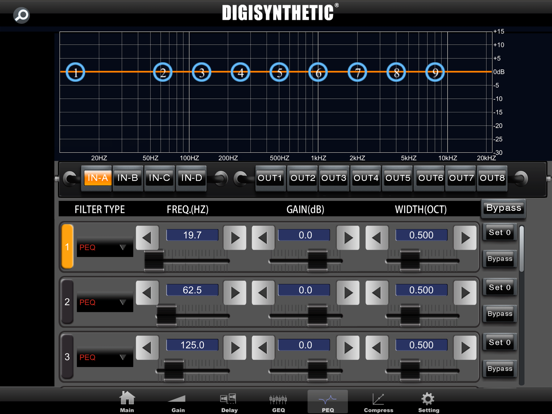
Task: Increase band 2 frequency with right arrow
Action: 235,293
